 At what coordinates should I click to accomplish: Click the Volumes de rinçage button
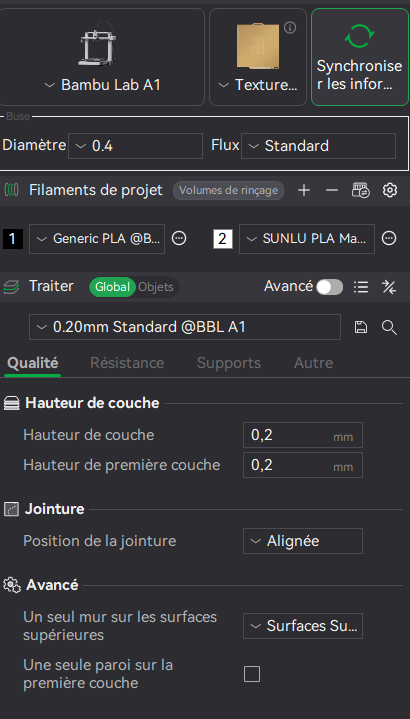tap(228, 190)
